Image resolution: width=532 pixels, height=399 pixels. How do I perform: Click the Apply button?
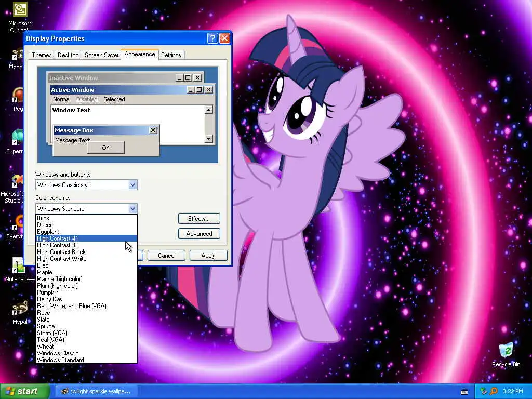(x=208, y=256)
